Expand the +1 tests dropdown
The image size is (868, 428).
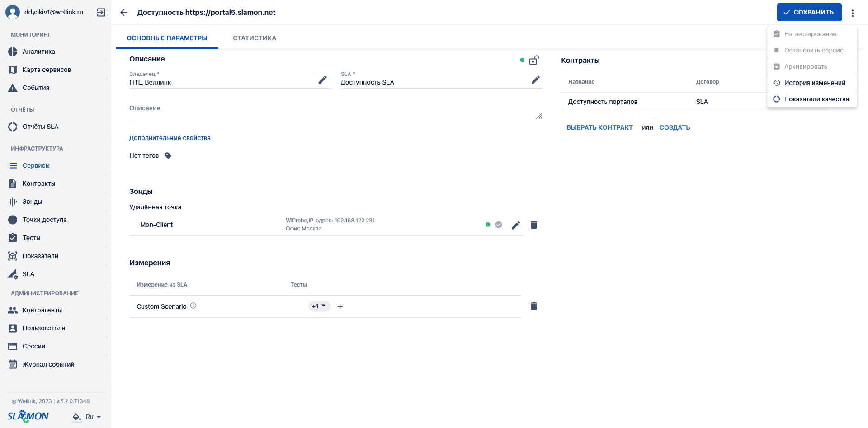click(x=319, y=306)
